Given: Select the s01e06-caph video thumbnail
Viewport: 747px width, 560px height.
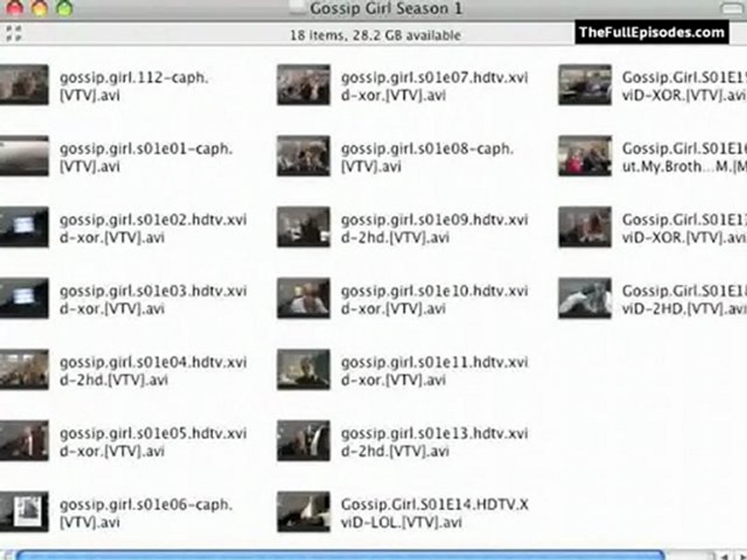Looking at the screenshot, I should click(24, 512).
